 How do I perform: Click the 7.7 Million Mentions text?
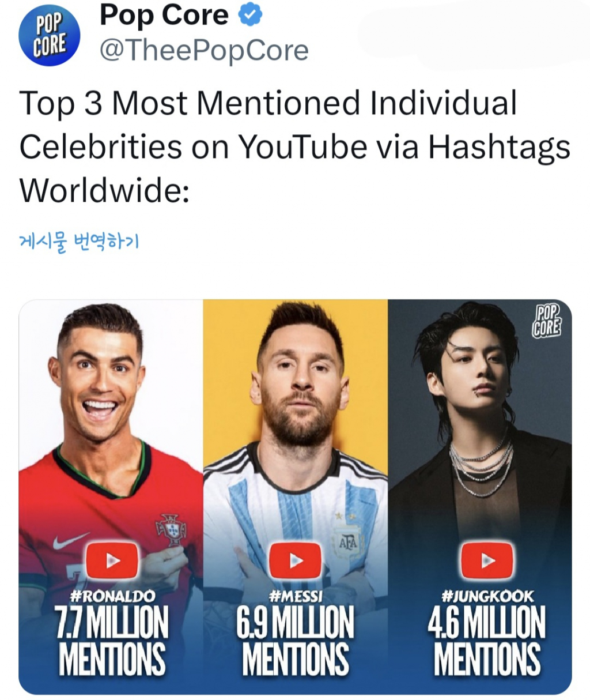coord(112,640)
